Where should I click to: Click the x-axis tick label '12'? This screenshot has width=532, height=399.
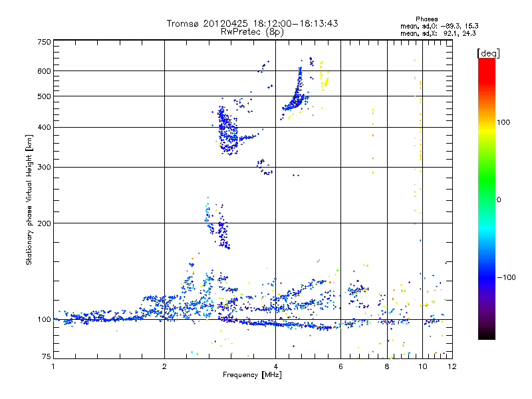[452, 366]
